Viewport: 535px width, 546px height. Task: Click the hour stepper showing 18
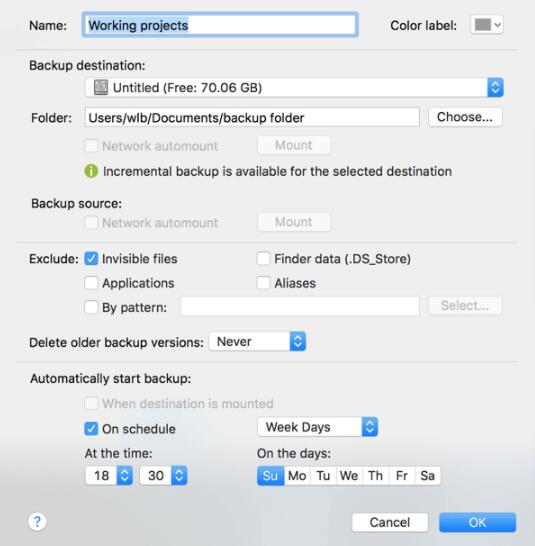(124, 475)
